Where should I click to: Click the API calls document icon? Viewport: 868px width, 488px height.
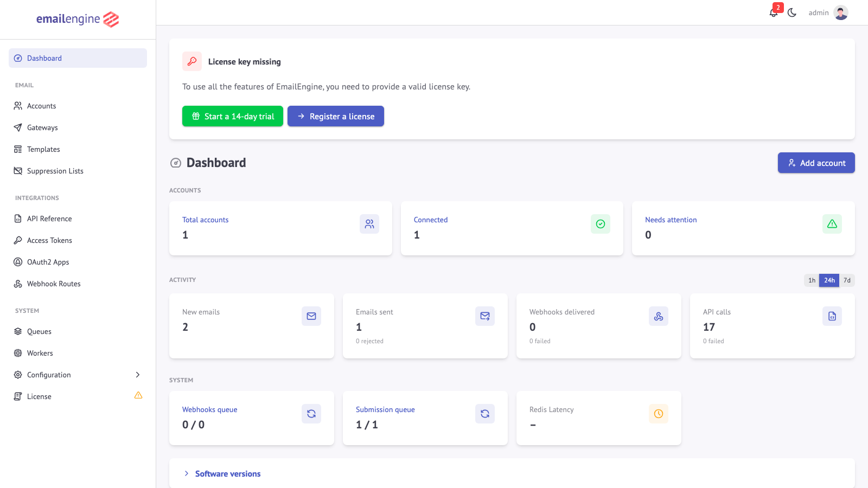point(832,316)
